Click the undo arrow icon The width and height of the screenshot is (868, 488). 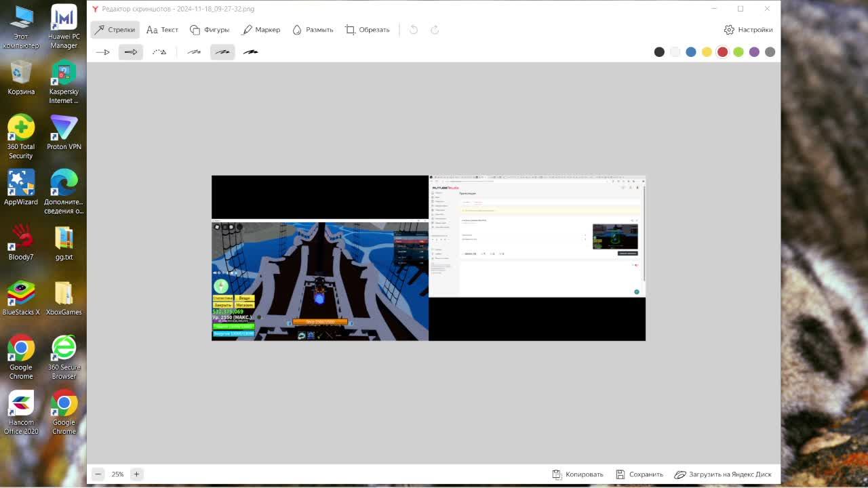tap(414, 30)
